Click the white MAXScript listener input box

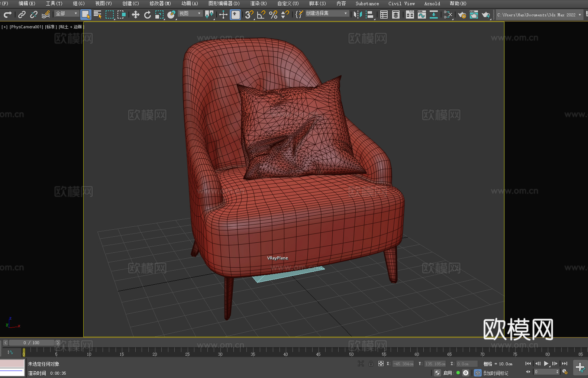coord(12,372)
